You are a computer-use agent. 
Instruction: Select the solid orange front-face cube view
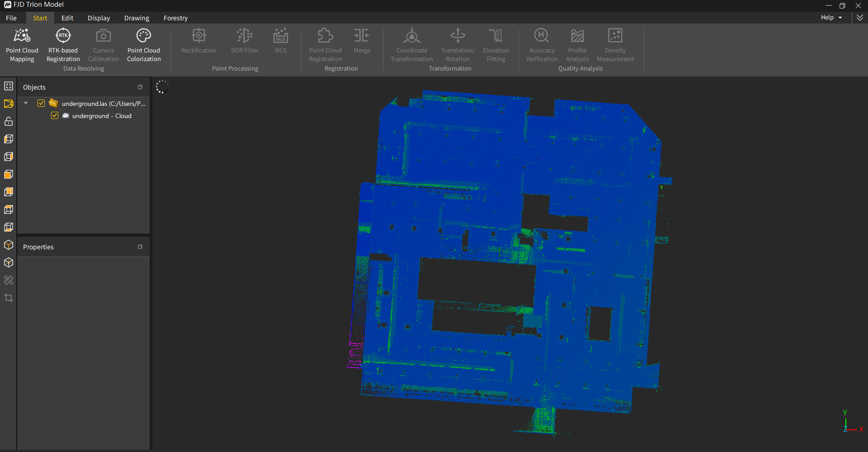pyautogui.click(x=9, y=174)
